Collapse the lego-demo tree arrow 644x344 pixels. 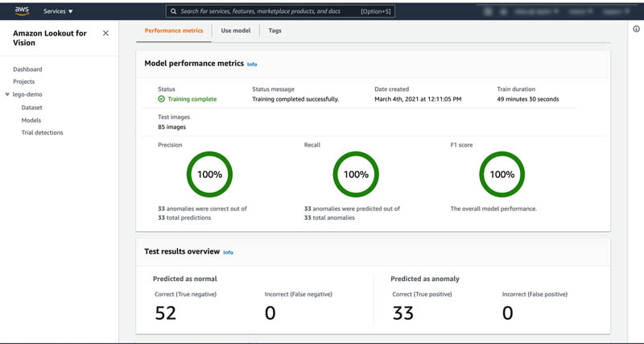click(x=7, y=94)
